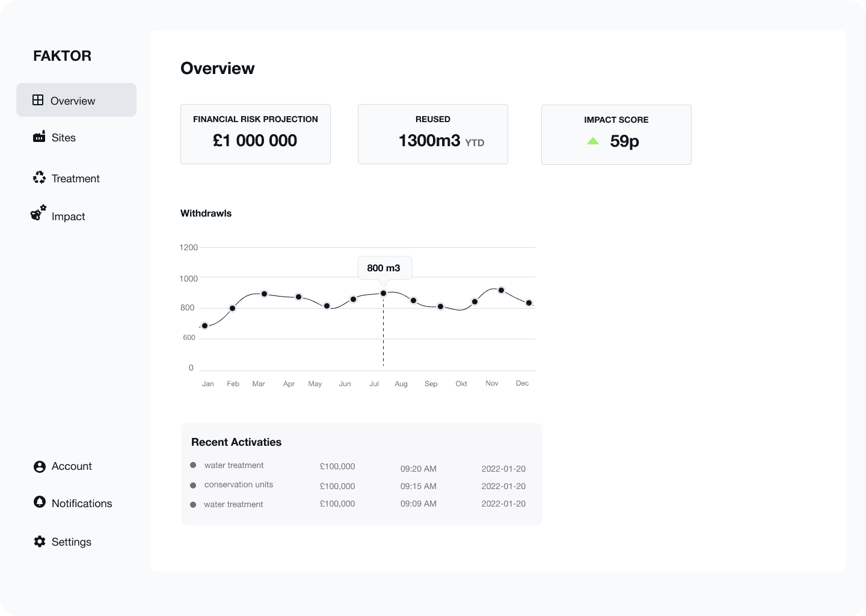Click the Sites factory icon

[39, 137]
